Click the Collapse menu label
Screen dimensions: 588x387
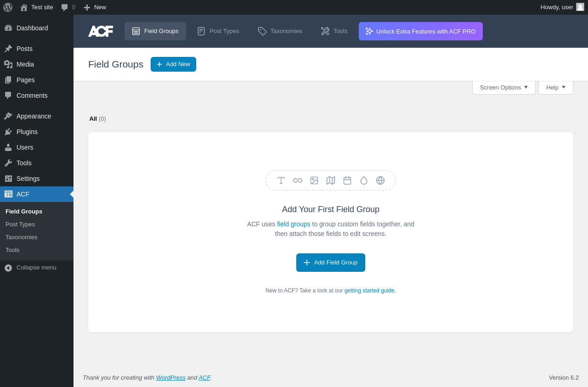[x=36, y=268]
